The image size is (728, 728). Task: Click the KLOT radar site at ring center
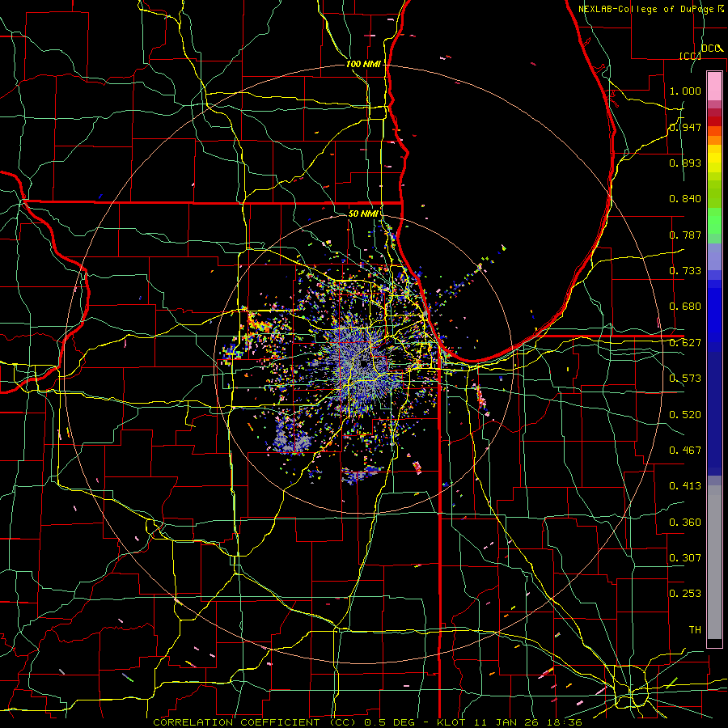363,364
